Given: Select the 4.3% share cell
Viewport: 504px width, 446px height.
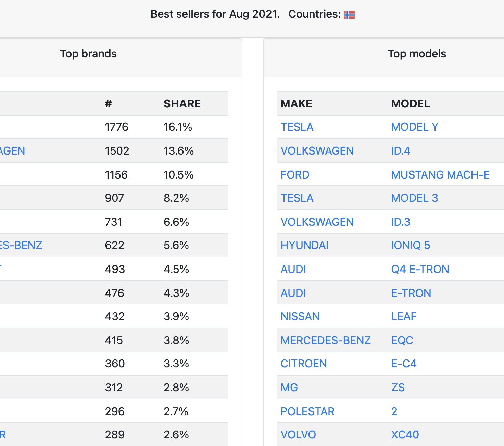Looking at the screenshot, I should point(176,293).
